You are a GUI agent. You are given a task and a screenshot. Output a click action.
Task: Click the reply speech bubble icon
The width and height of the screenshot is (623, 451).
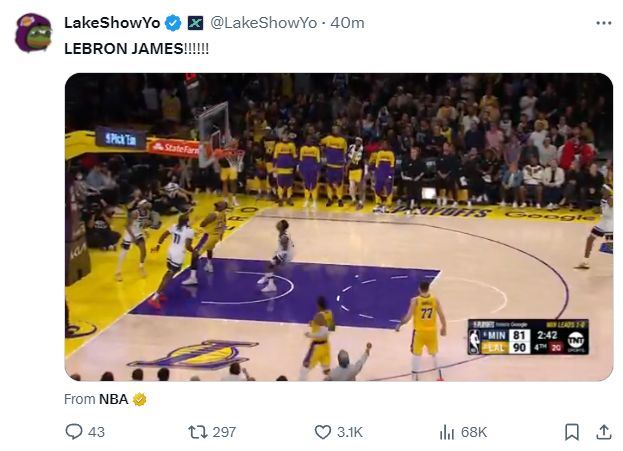[x=73, y=432]
